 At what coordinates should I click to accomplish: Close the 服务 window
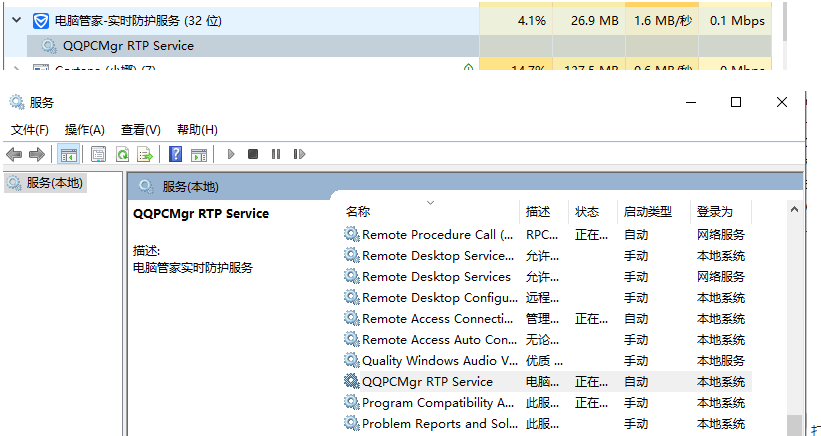pos(782,102)
